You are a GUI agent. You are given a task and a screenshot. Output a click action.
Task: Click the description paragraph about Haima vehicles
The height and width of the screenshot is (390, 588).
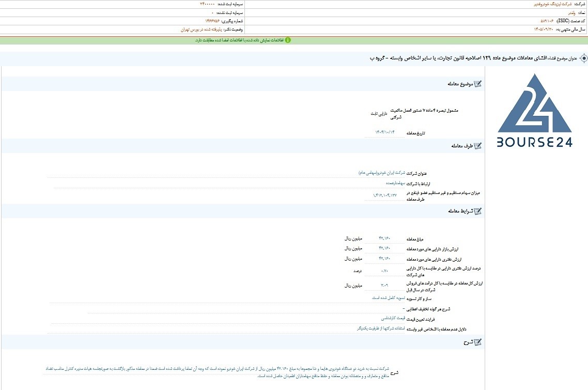(216, 372)
